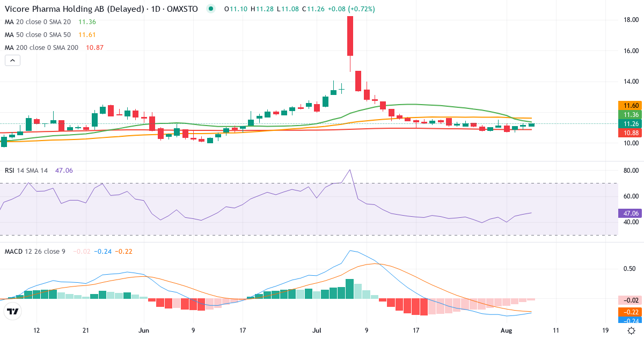Image resolution: width=644 pixels, height=338 pixels.
Task: Click the Aug date label on time axis
Action: [x=507, y=330]
